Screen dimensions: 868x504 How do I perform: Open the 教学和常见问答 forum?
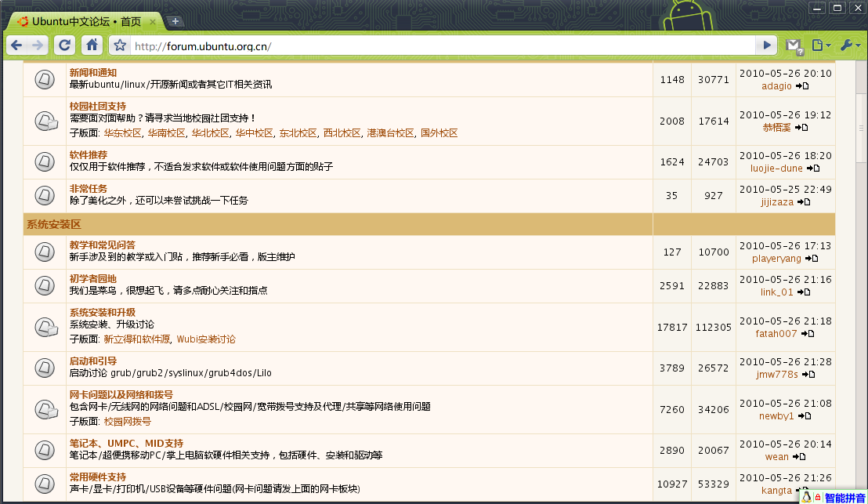point(103,245)
